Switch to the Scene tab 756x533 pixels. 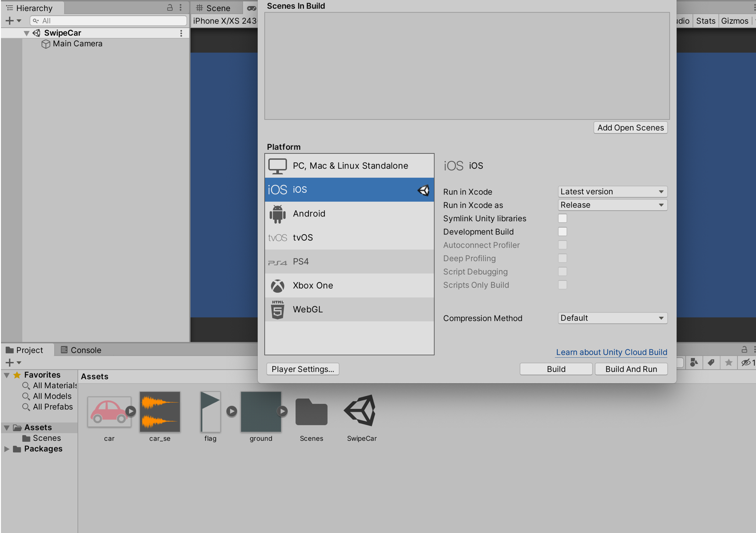click(x=213, y=8)
